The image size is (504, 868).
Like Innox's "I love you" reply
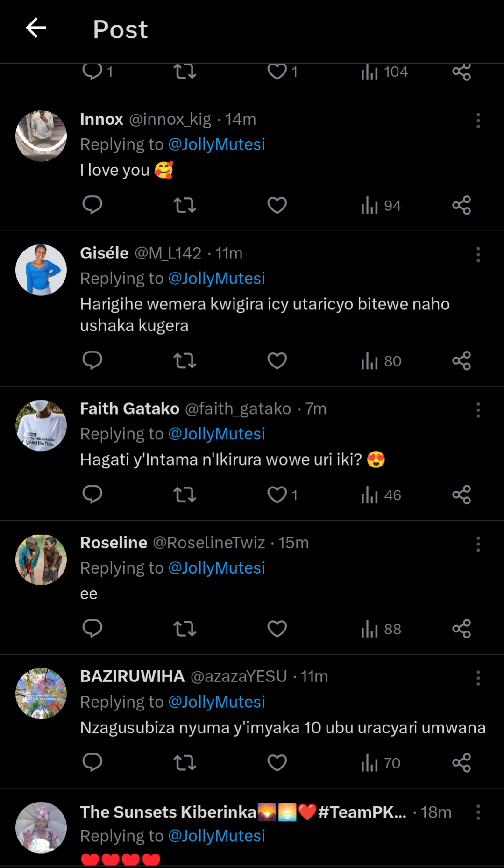click(277, 205)
